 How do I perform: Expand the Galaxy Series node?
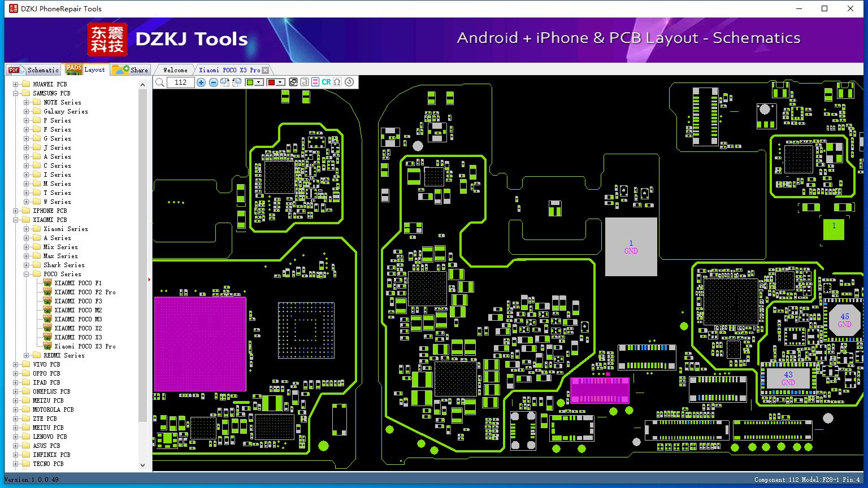[27, 111]
